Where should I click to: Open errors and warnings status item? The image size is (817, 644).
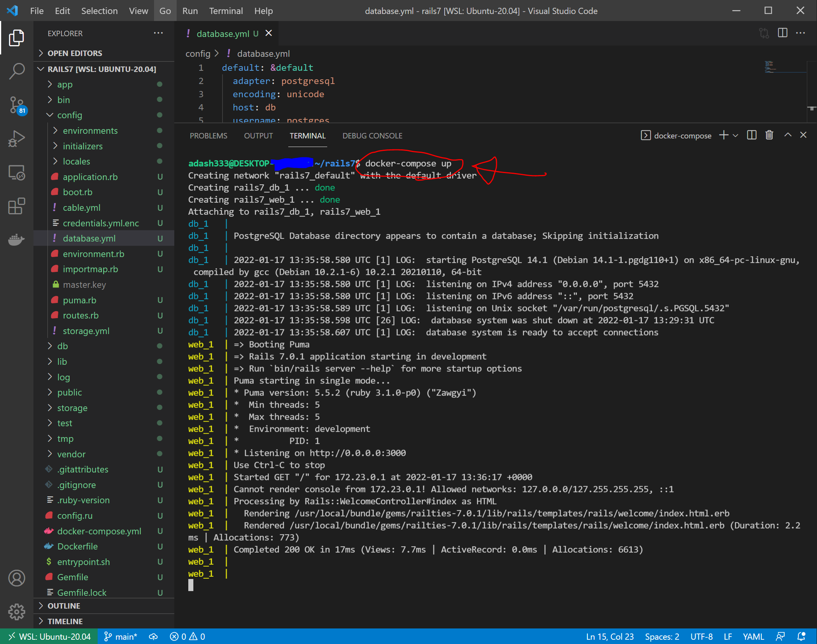(188, 637)
